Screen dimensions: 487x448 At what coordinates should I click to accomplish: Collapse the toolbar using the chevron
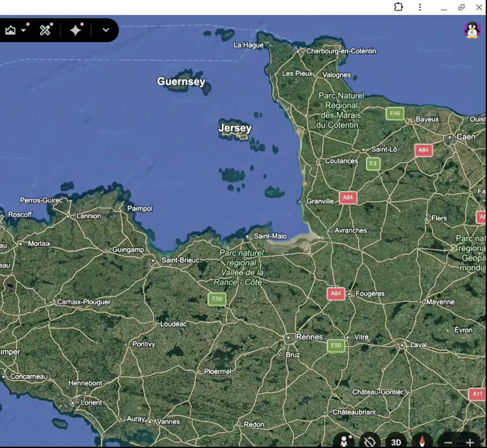106,30
